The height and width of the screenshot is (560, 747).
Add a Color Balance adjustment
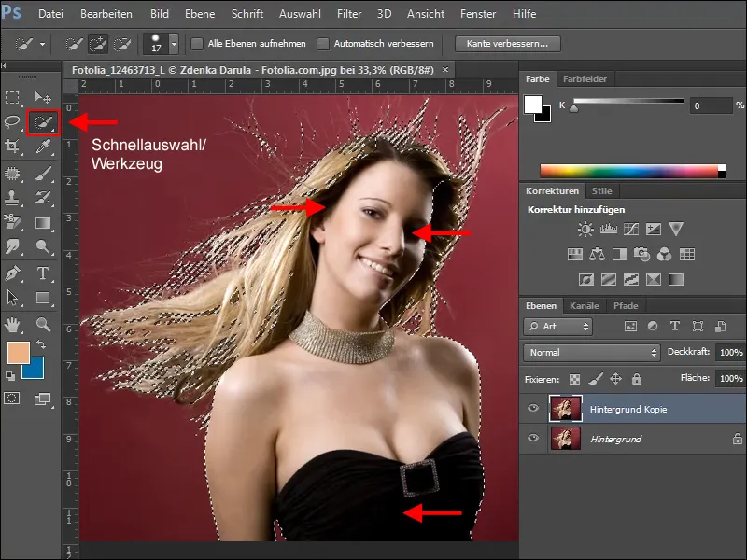pos(597,254)
